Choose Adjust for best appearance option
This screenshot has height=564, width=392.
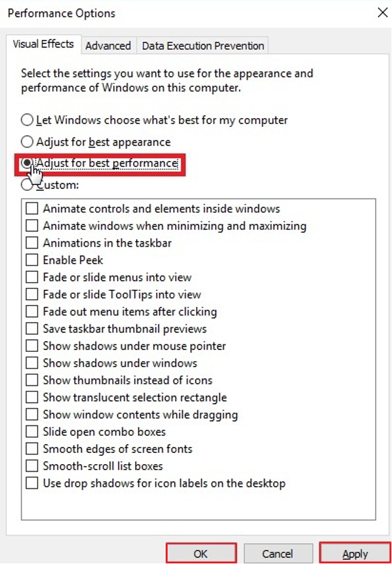click(x=27, y=142)
